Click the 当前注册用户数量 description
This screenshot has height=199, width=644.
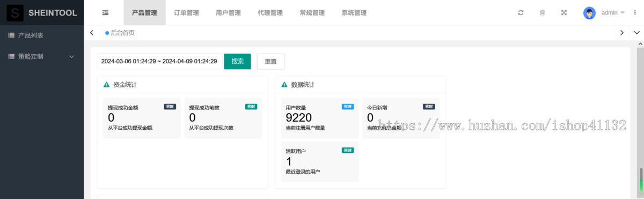305,128
